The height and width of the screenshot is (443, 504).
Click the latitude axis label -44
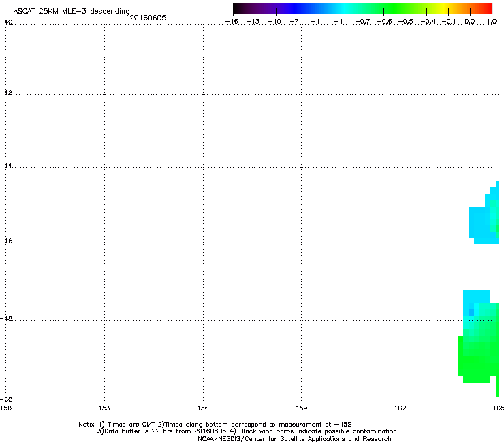tap(6, 166)
